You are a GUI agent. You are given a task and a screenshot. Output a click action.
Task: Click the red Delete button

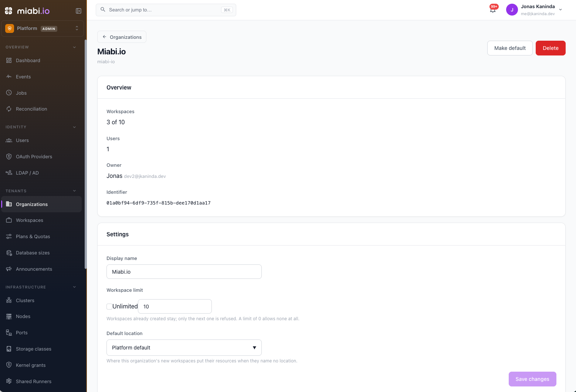tap(550, 48)
